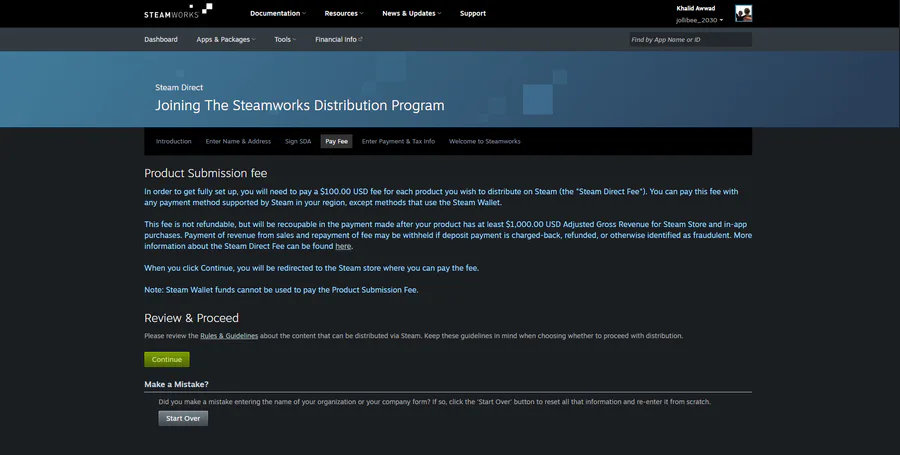The height and width of the screenshot is (455, 900).
Task: Click the Product Submission fee heading
Action: pos(205,173)
